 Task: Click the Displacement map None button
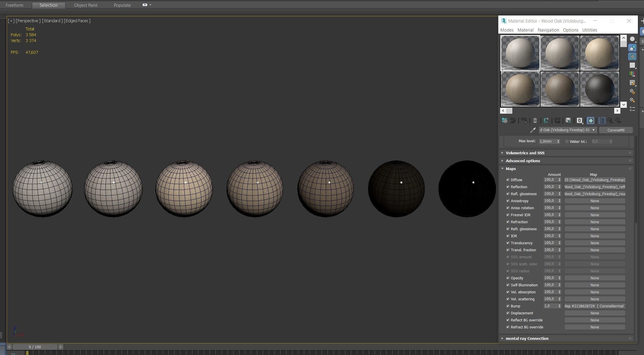click(594, 313)
